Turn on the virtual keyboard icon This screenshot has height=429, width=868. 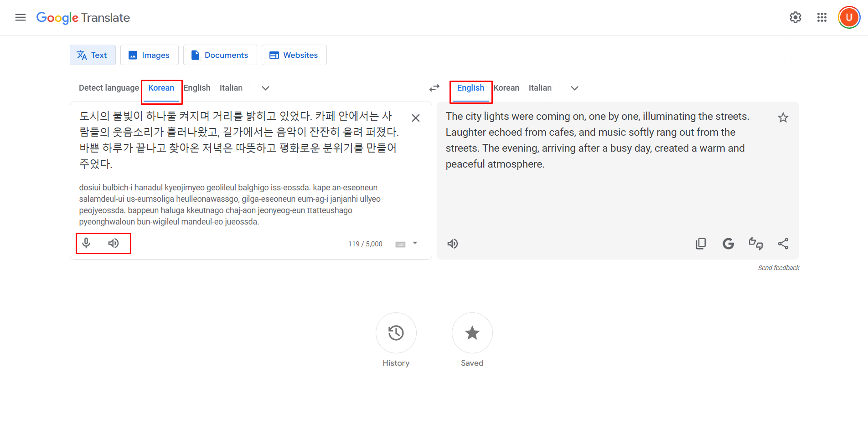tap(401, 244)
